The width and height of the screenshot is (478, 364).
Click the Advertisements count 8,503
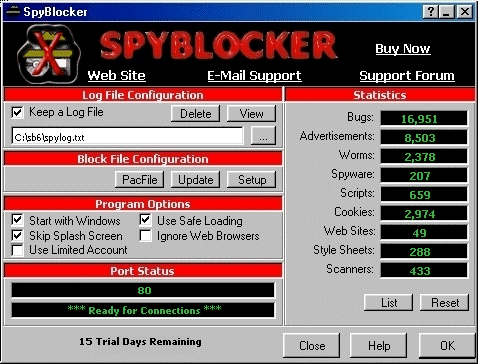pos(424,138)
